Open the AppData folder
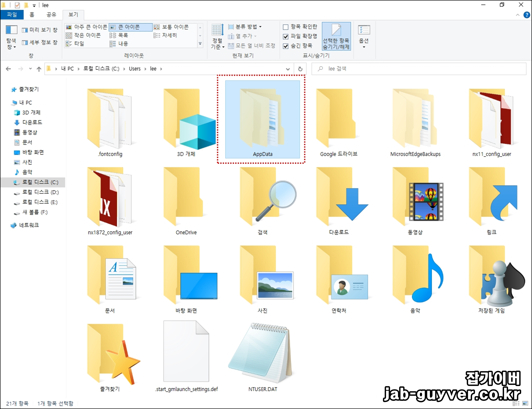This screenshot has height=409, width=532. [262, 119]
